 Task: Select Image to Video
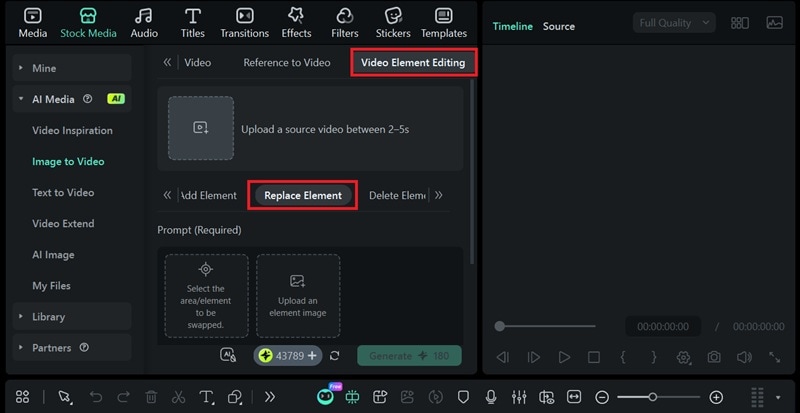(68, 161)
